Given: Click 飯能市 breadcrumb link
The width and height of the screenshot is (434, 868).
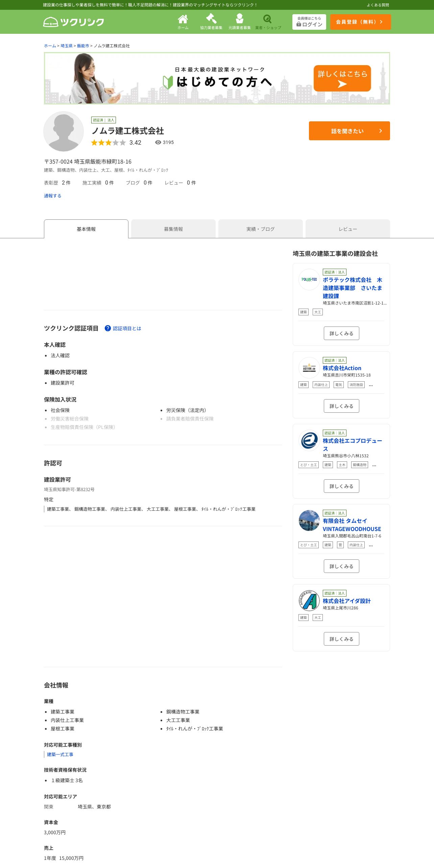Looking at the screenshot, I should 83,46.
